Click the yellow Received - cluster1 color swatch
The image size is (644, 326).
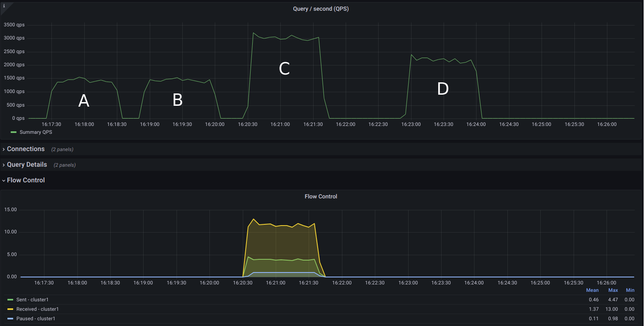(10, 309)
